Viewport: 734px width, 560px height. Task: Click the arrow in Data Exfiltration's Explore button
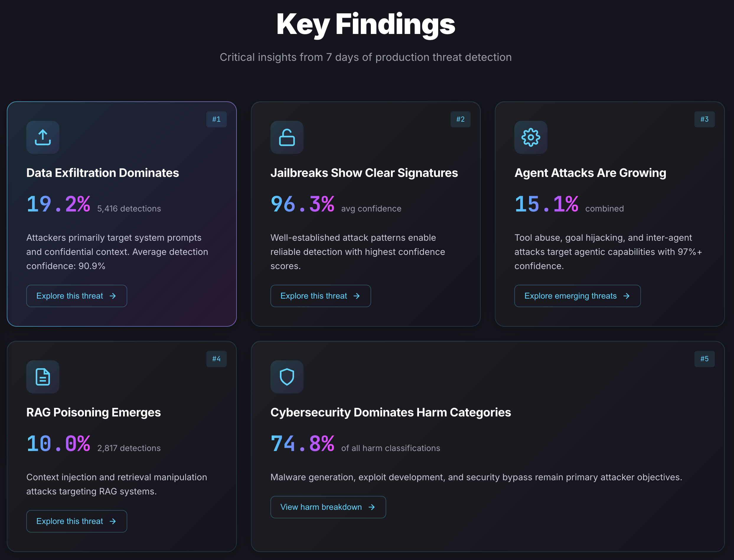tap(113, 296)
